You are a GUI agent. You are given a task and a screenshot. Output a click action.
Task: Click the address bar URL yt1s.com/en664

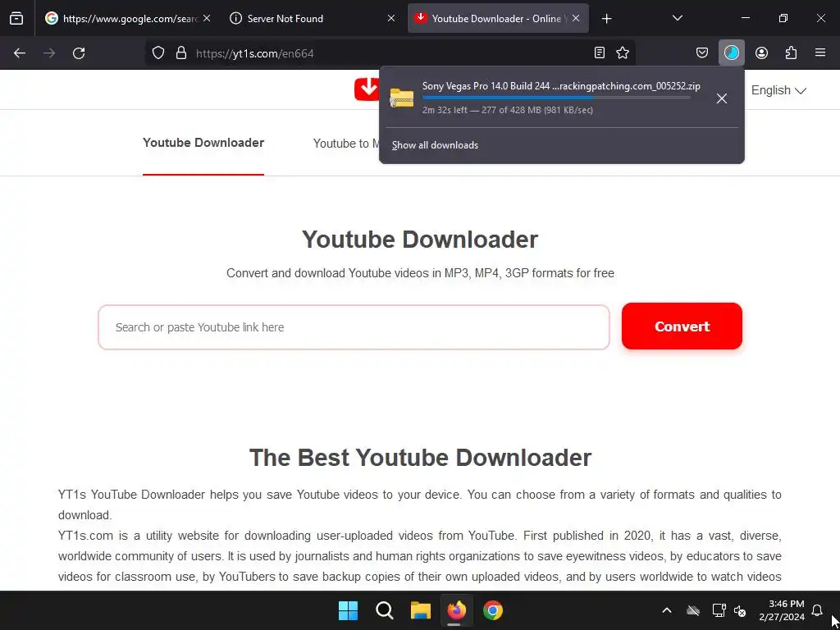255,53
